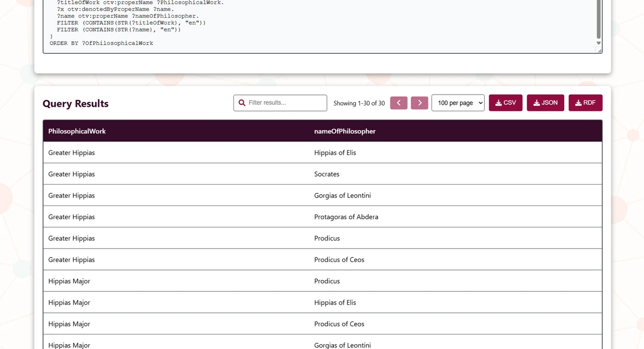644x349 pixels.
Task: Click the magnifier icon in filter box
Action: (x=242, y=103)
